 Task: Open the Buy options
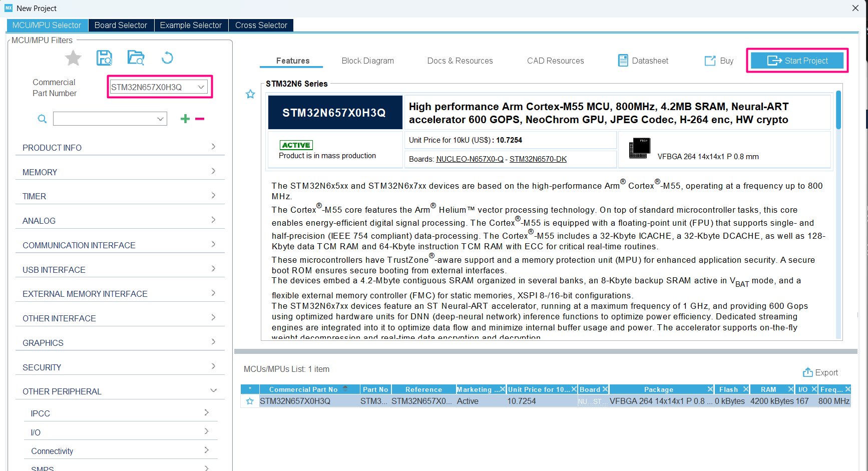tap(719, 60)
